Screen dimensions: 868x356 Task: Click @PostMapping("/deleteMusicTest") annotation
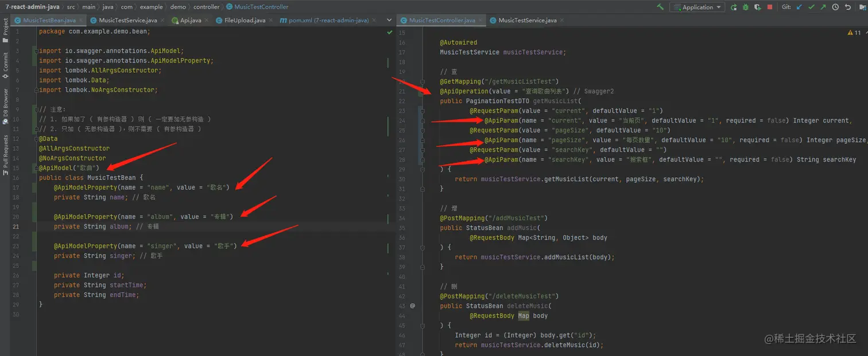coord(499,296)
